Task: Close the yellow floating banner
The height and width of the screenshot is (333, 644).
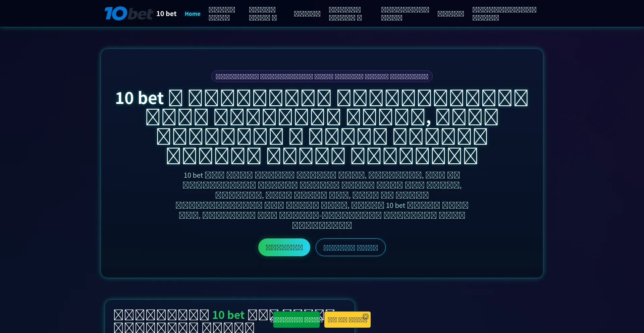Action: (x=366, y=316)
